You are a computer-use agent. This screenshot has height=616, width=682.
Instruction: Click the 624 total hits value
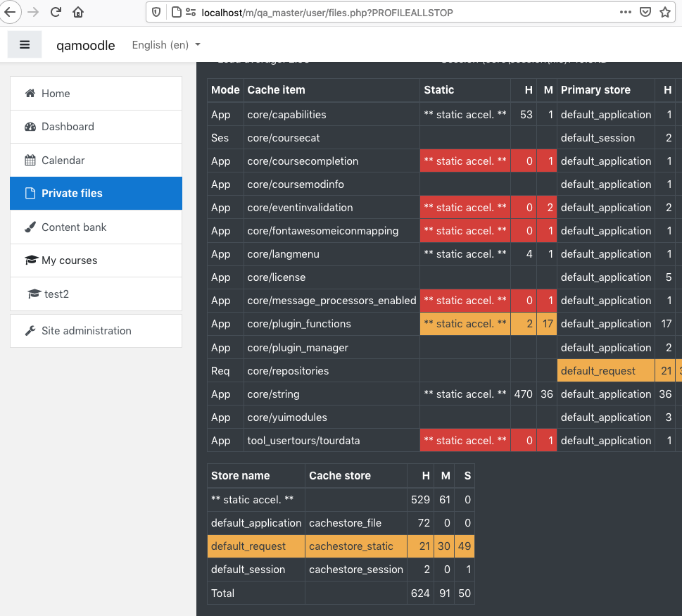coord(420,593)
